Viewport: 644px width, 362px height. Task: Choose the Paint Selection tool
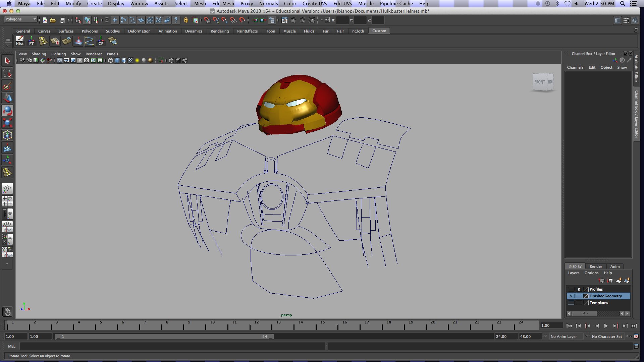click(x=7, y=86)
